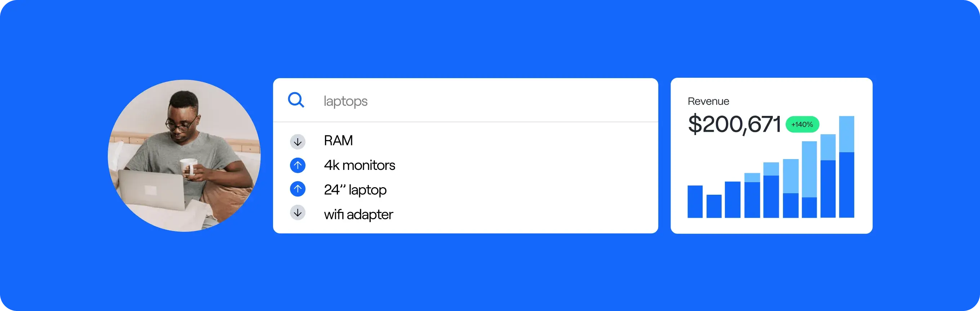The height and width of the screenshot is (311, 980).
Task: Click the first leftmost revenue chart bar
Action: pos(695,202)
